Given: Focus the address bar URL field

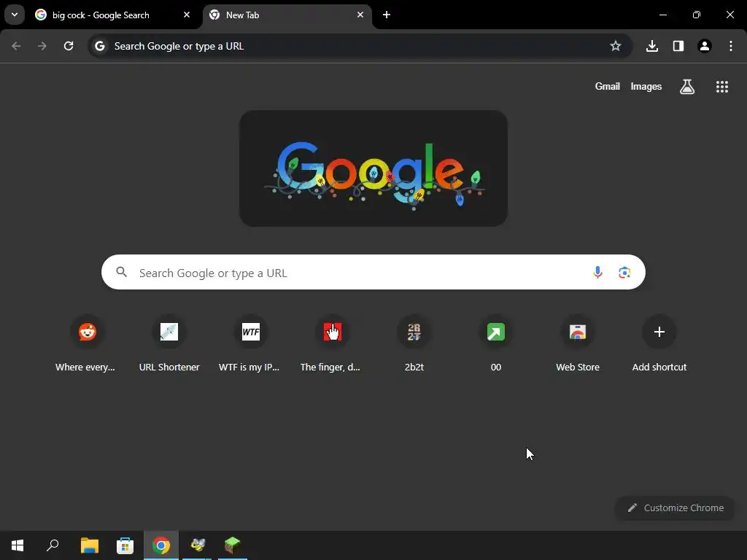Looking at the screenshot, I should [360, 46].
